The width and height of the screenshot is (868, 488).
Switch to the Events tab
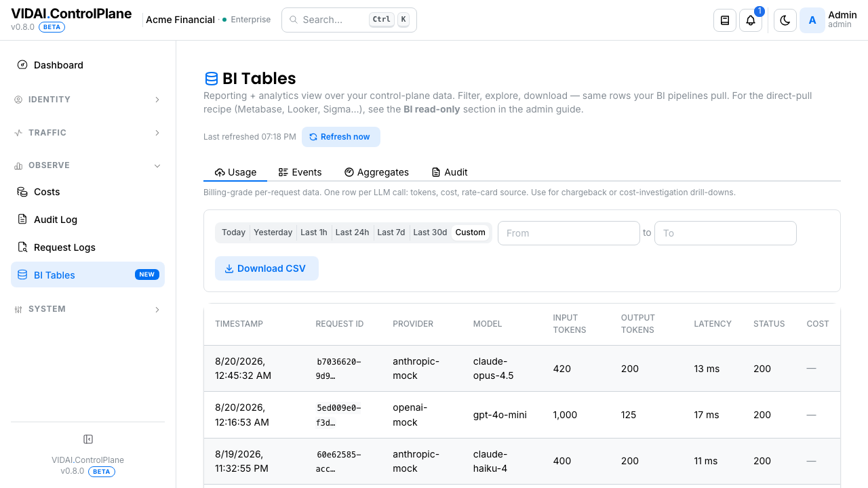[x=300, y=172]
